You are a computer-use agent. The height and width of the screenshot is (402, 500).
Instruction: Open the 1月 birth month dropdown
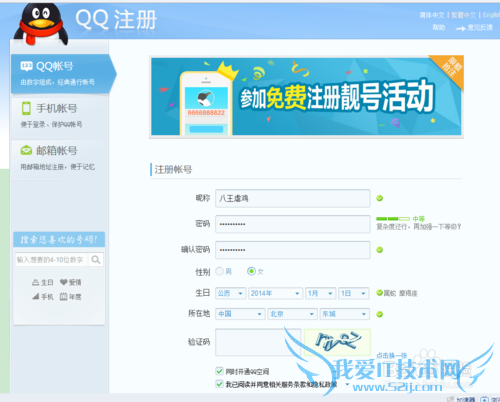coord(320,293)
